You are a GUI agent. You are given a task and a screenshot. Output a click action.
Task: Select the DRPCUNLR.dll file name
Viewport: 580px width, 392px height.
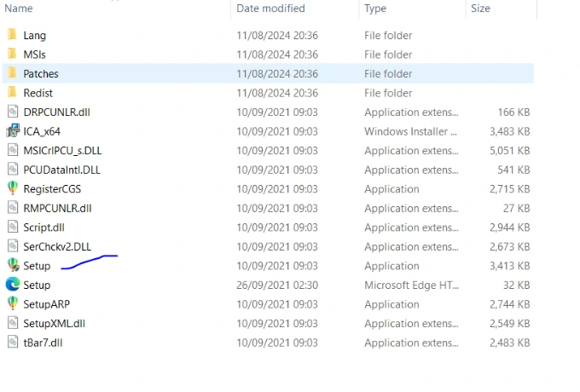[x=56, y=112]
